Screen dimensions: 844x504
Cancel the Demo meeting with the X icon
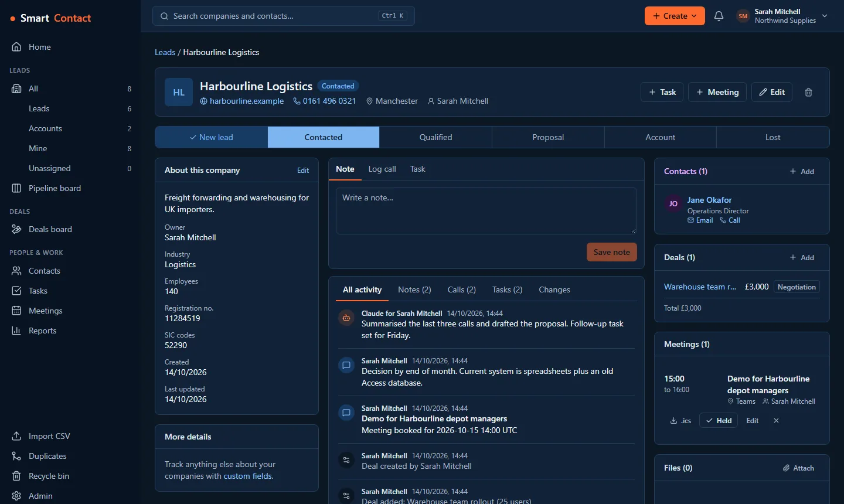coord(776,421)
